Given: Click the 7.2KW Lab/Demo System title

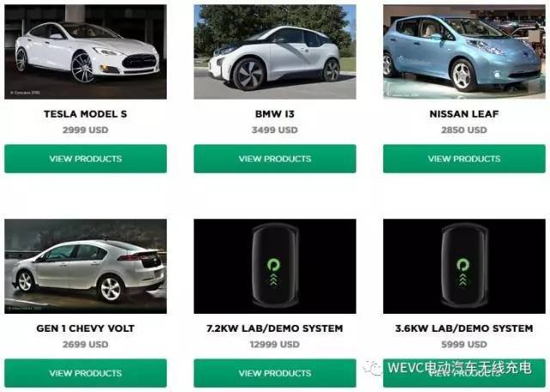Looking at the screenshot, I should 275,328.
